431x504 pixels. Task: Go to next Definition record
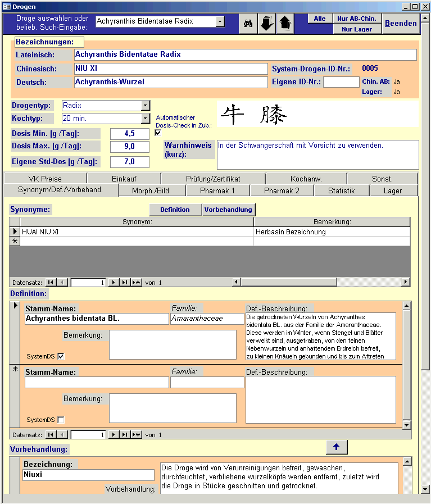tap(113, 435)
